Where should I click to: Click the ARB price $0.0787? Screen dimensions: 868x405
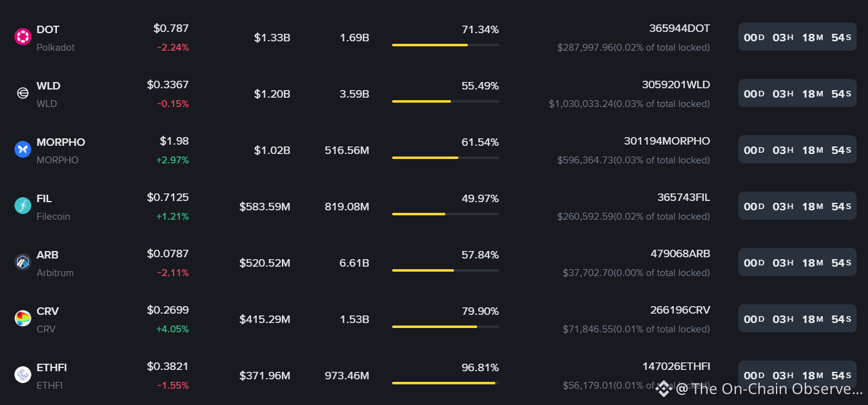[x=168, y=254]
